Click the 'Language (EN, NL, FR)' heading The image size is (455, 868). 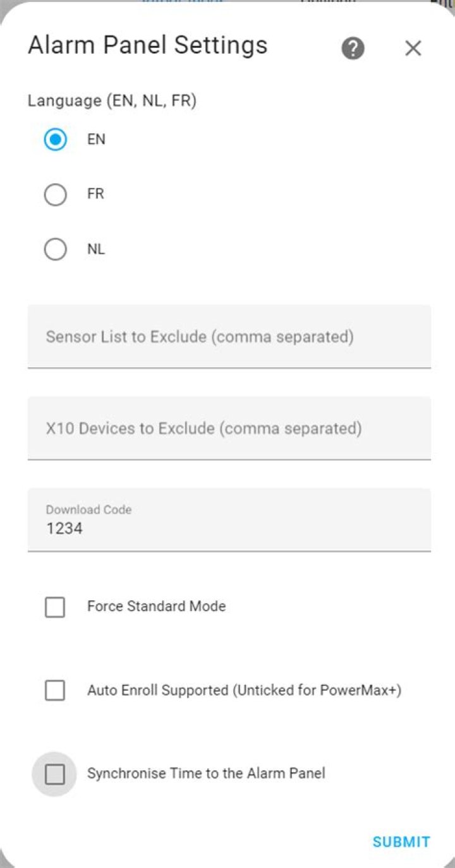(x=112, y=101)
